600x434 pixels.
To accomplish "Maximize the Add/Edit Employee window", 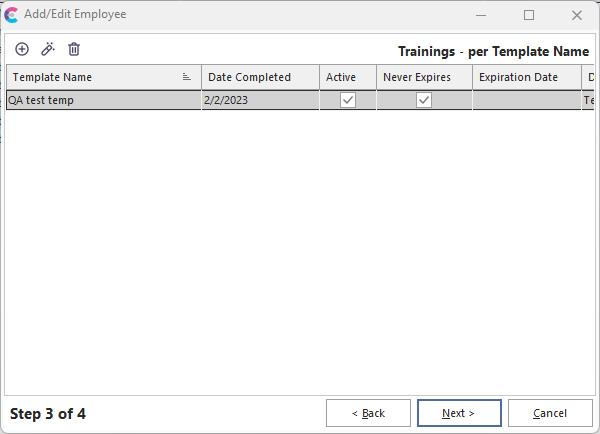I will [x=529, y=15].
